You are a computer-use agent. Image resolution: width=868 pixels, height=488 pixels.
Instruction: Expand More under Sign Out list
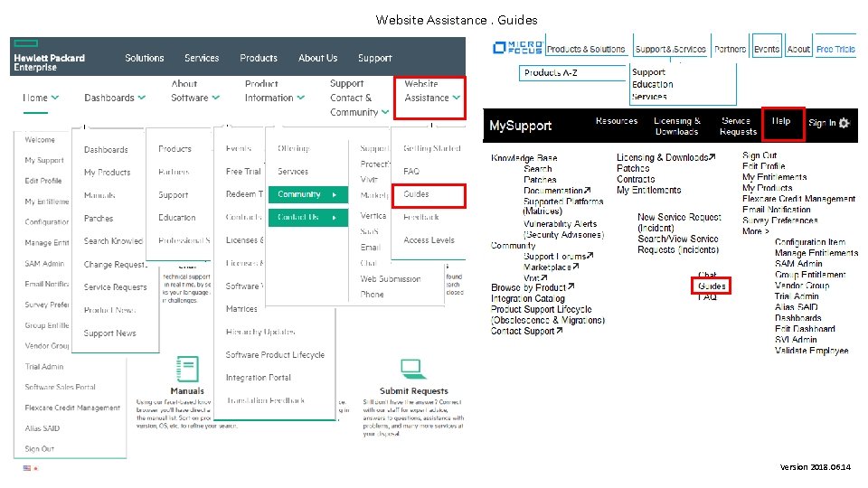pyautogui.click(x=756, y=231)
